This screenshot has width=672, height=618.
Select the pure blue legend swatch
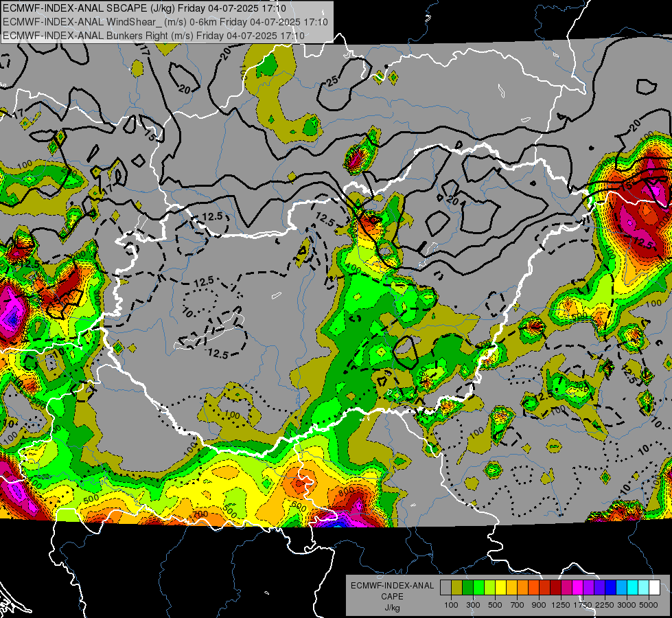[611, 587]
